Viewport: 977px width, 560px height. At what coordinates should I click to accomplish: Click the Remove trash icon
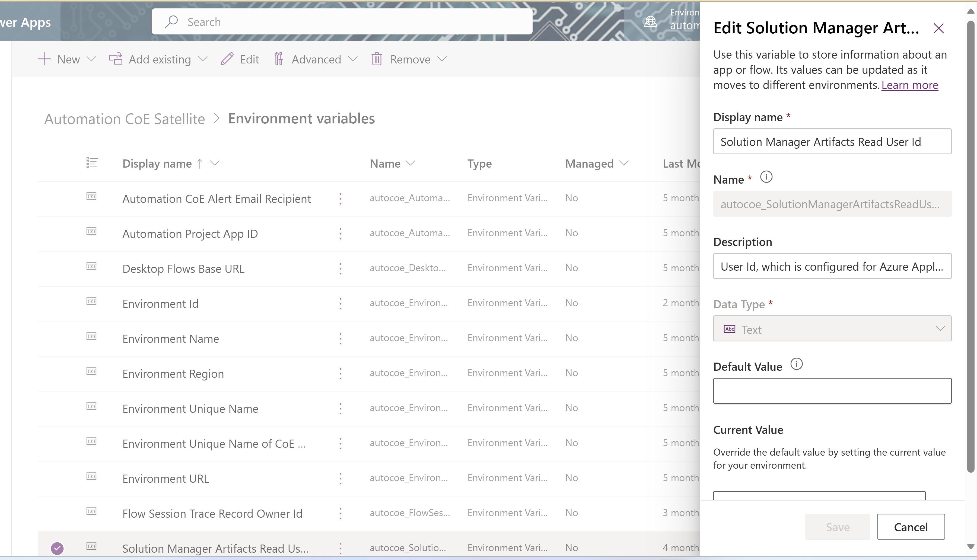[x=376, y=59]
